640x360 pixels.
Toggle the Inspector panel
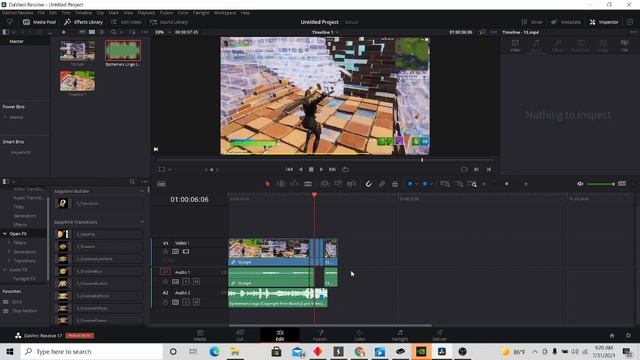point(604,22)
